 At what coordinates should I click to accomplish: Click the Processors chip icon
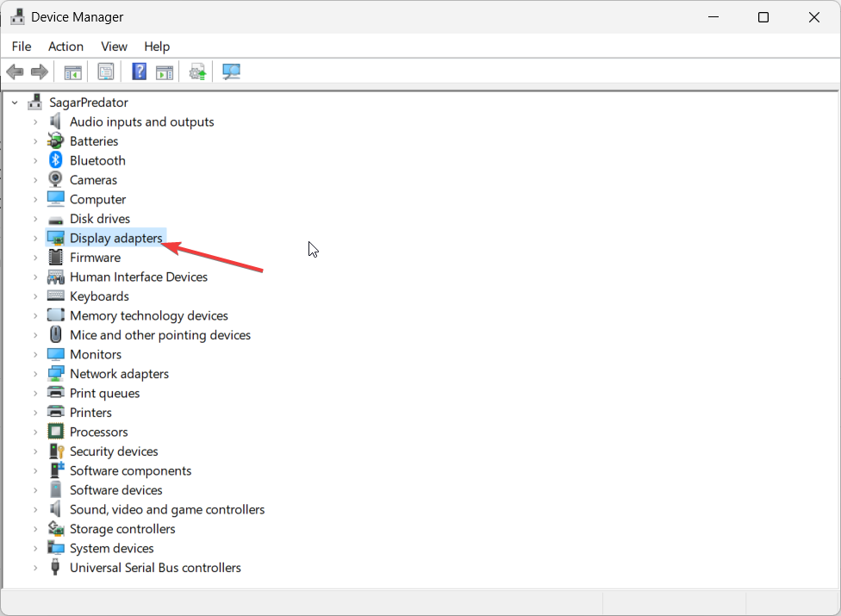[55, 432]
